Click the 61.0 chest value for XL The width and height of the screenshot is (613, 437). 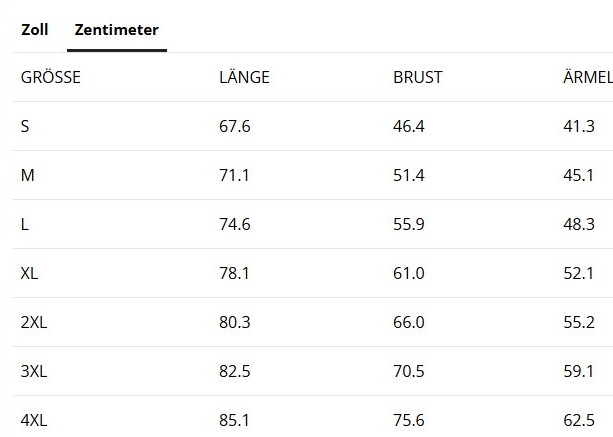pyautogui.click(x=409, y=273)
